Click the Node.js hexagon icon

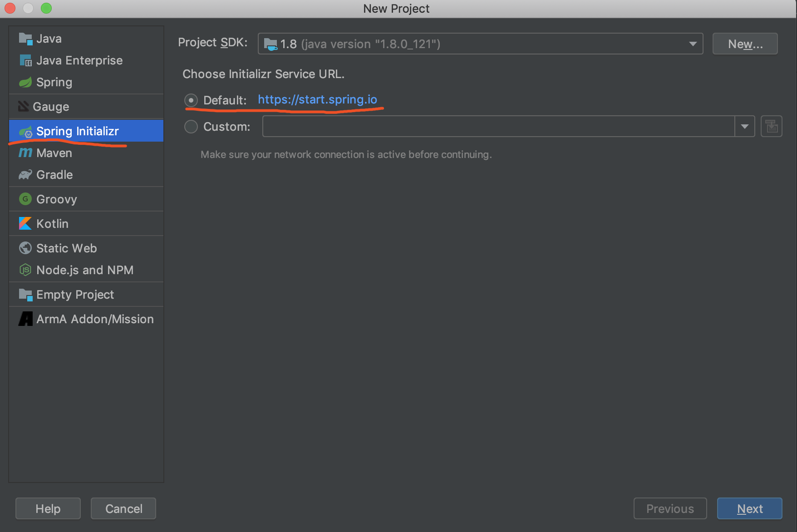(25, 270)
